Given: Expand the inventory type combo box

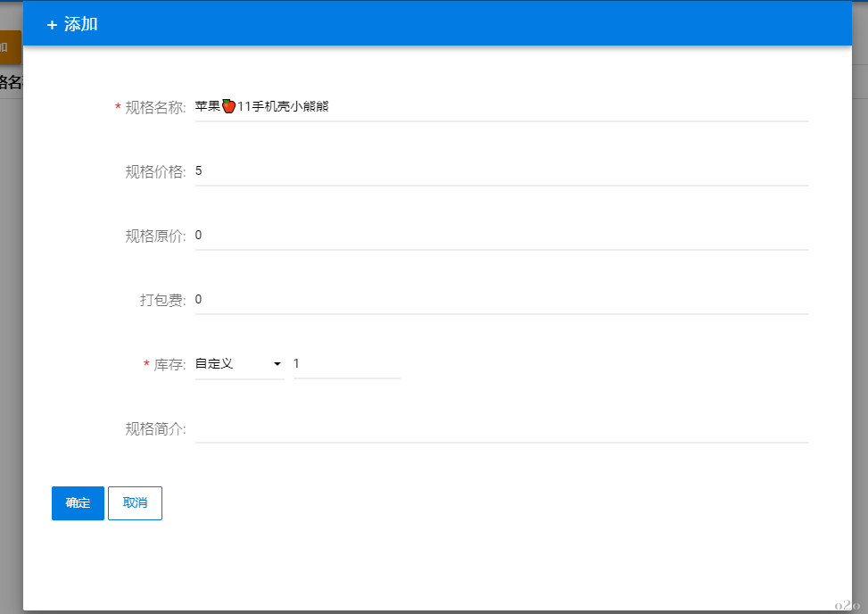Looking at the screenshot, I should coord(236,363).
